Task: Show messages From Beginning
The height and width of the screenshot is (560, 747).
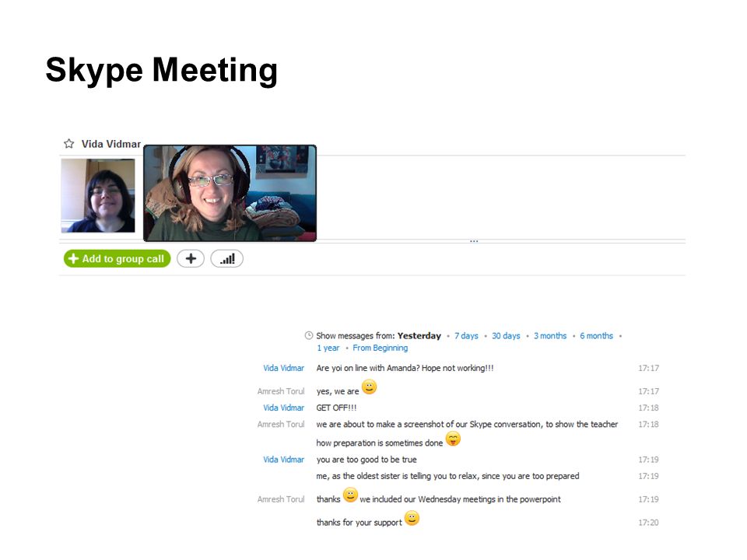Action: pyautogui.click(x=381, y=348)
